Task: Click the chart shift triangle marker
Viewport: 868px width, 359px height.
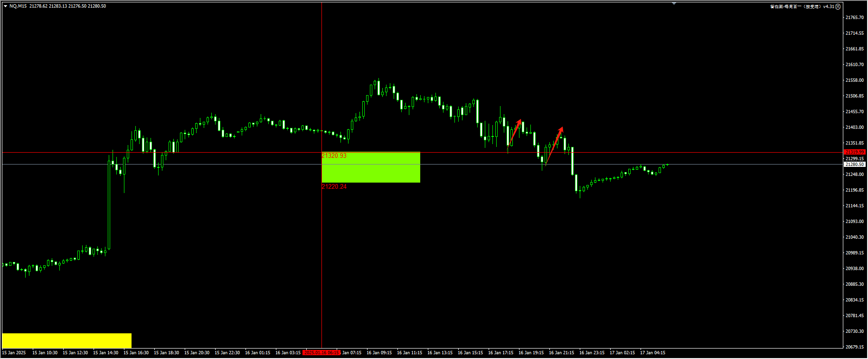Action: coord(674,3)
